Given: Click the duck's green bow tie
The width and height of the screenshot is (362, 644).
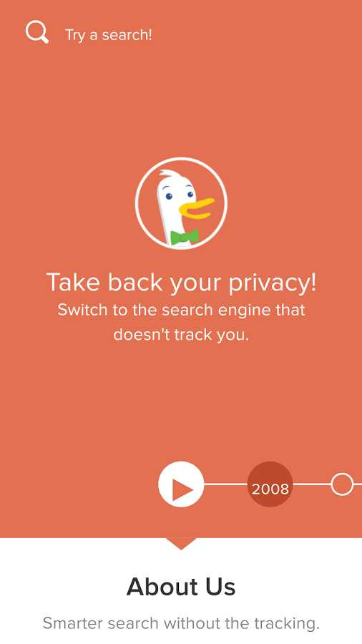Looking at the screenshot, I should (185, 237).
